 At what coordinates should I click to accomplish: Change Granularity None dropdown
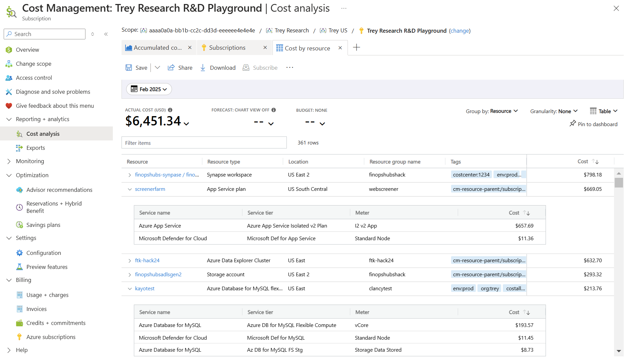pyautogui.click(x=554, y=111)
